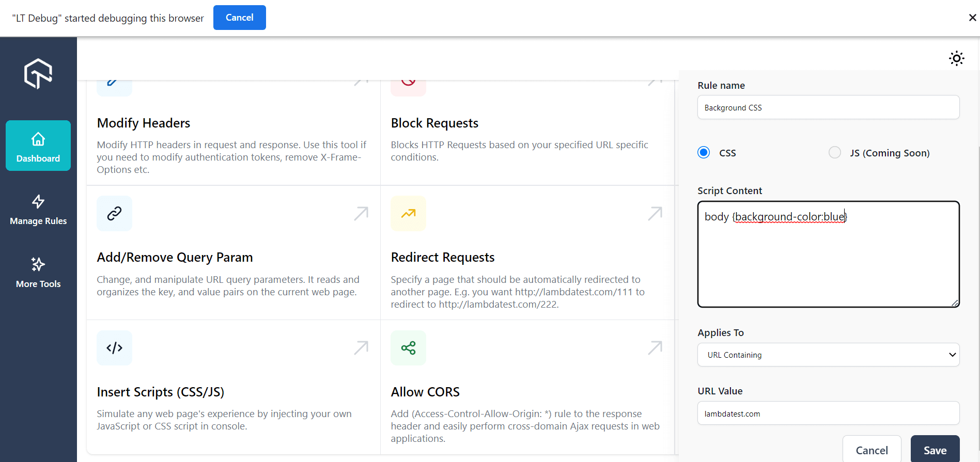Open More Tools in sidebar
The image size is (980, 462).
38,272
